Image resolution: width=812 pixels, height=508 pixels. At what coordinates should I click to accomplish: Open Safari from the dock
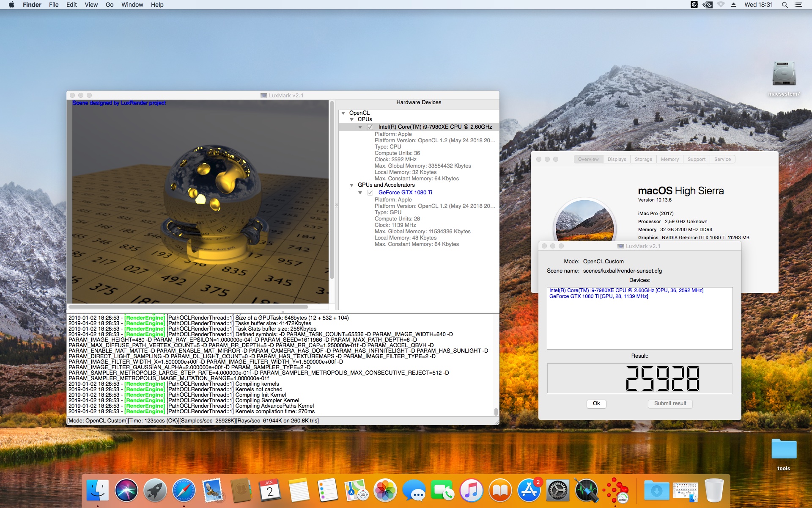[x=184, y=491]
